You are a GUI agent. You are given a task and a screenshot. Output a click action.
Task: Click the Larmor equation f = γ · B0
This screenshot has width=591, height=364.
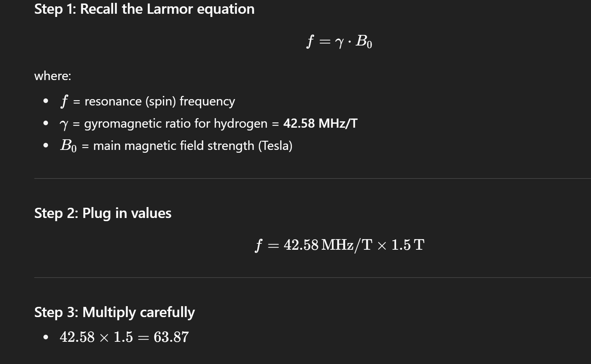pyautogui.click(x=339, y=41)
